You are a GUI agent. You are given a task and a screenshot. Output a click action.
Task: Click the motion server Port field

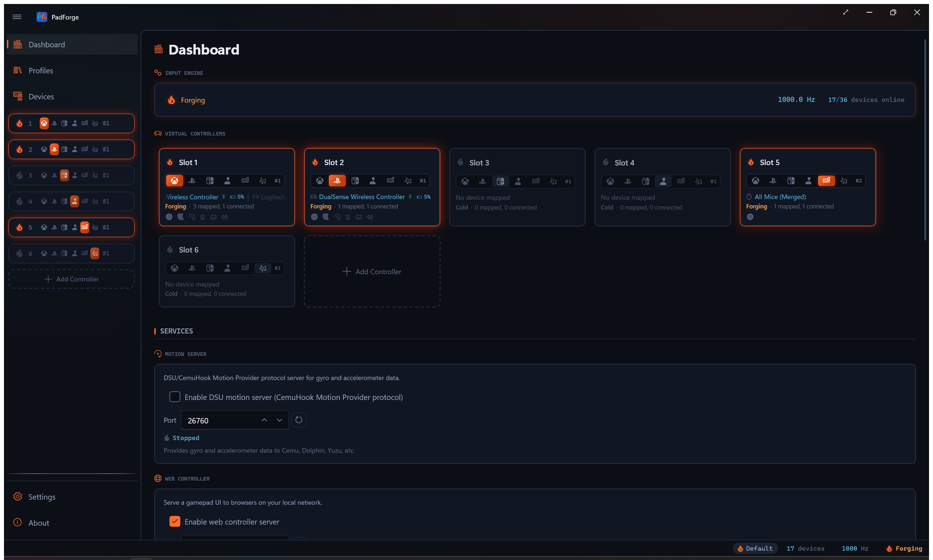(x=235, y=421)
